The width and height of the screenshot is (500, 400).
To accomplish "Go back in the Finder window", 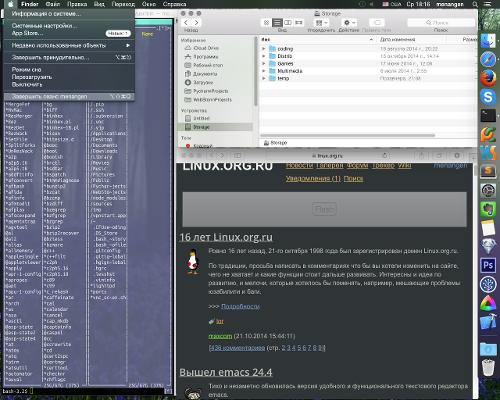I will 186,23.
